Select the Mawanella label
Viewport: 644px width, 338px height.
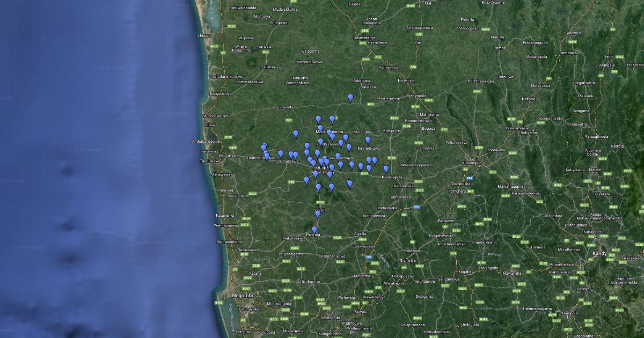tap(511, 273)
